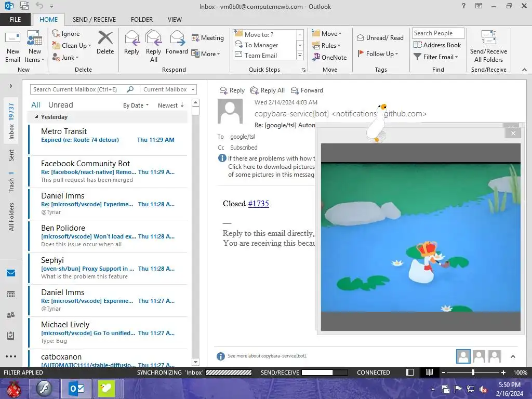Expand the Quick Steps gallery

[x=300, y=55]
